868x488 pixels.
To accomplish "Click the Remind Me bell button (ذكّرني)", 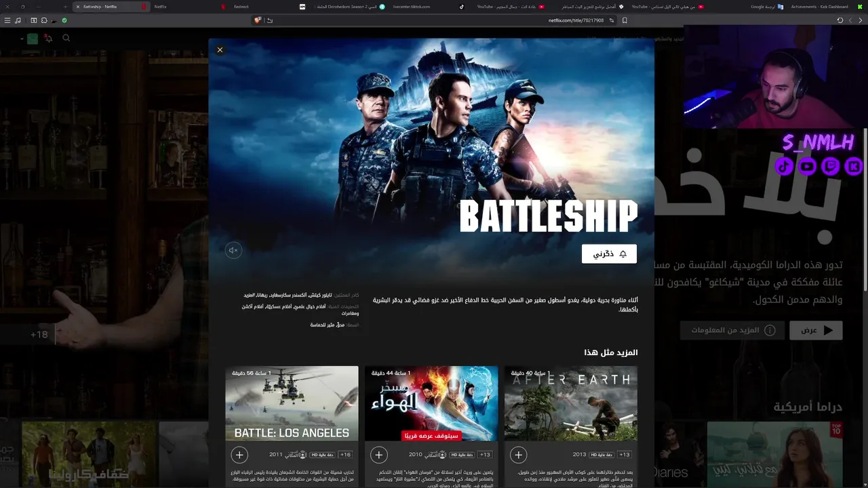I will pos(609,253).
